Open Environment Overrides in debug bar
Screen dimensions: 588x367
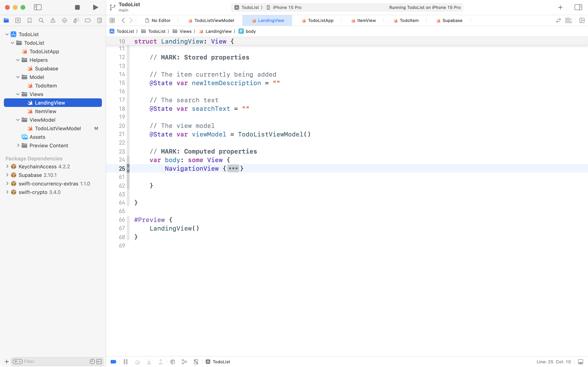pyautogui.click(x=196, y=362)
